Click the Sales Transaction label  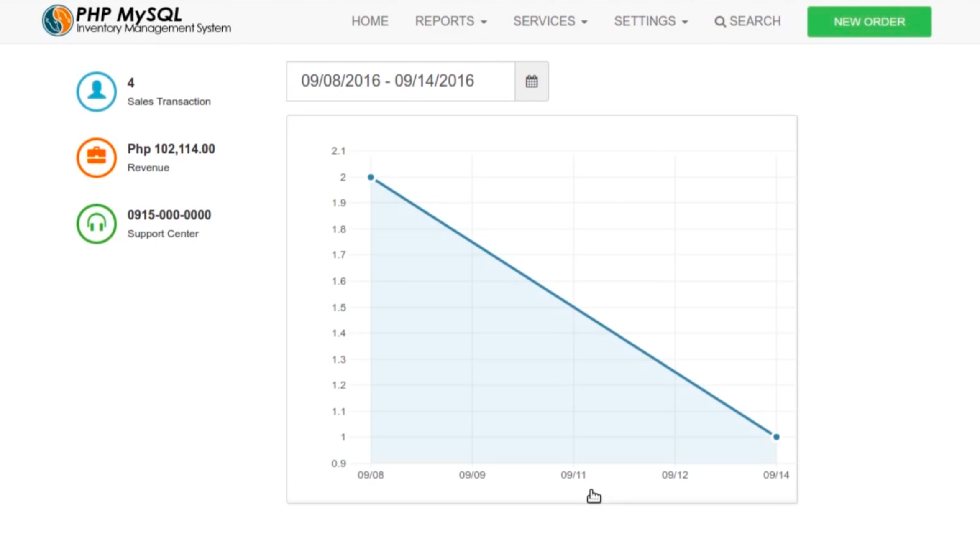coord(169,102)
